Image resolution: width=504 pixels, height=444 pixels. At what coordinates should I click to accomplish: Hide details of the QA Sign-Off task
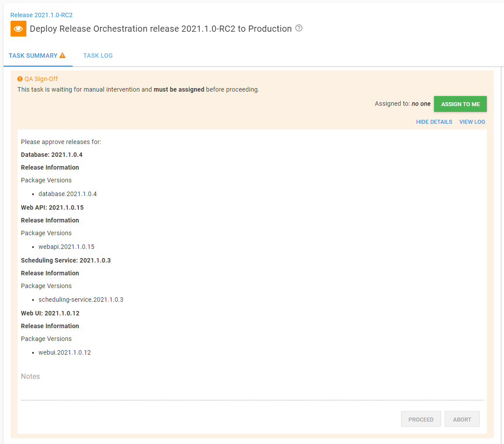pyautogui.click(x=434, y=122)
